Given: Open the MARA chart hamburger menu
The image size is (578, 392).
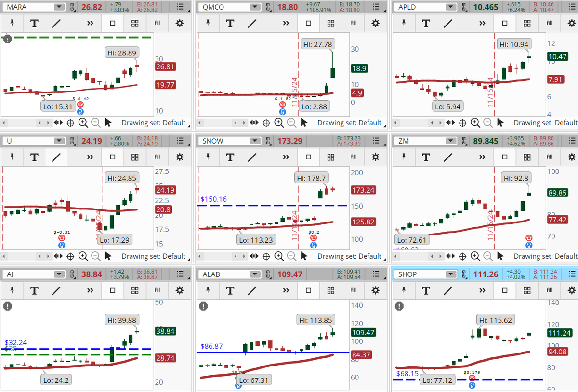Looking at the screenshot, I should tap(180, 7).
